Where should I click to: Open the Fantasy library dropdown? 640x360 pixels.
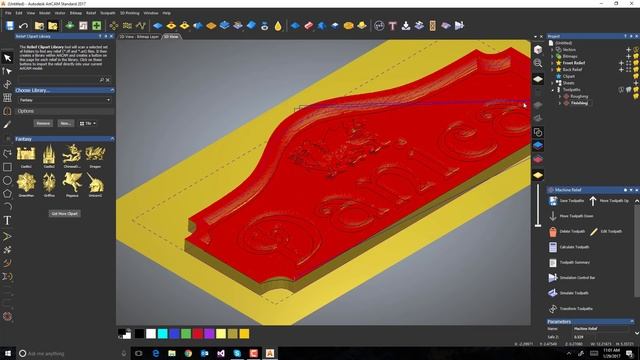65,100
